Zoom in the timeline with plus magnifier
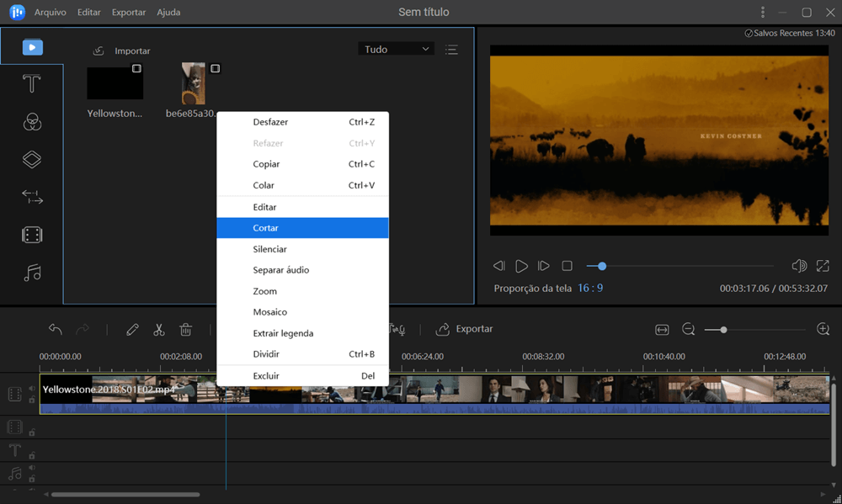The width and height of the screenshot is (842, 504). (x=823, y=329)
